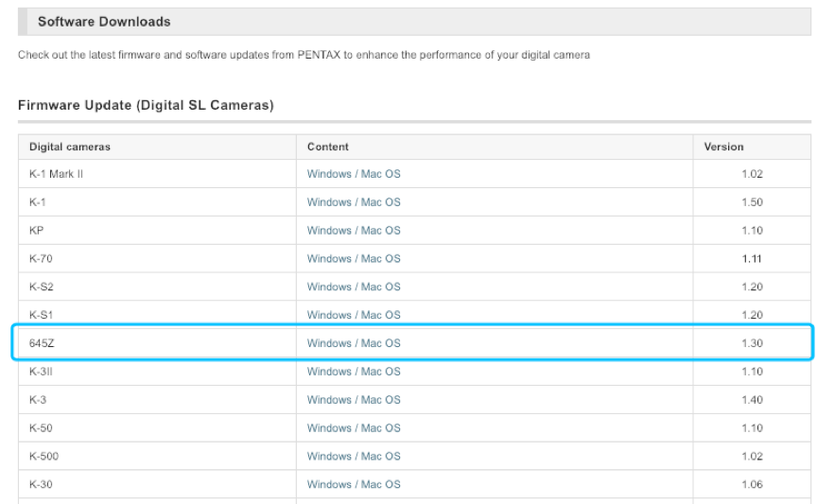
Task: Click the K-1 Mark II camera name
Action: pyautogui.click(x=56, y=174)
